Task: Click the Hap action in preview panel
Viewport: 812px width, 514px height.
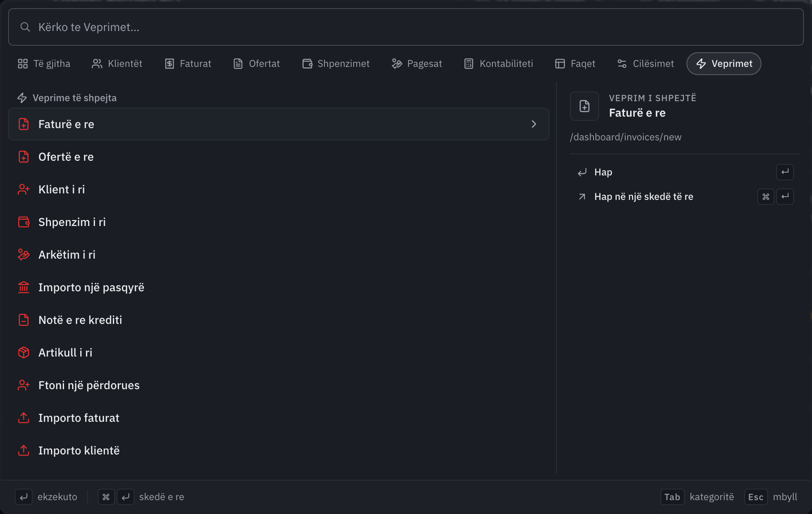Action: click(685, 172)
